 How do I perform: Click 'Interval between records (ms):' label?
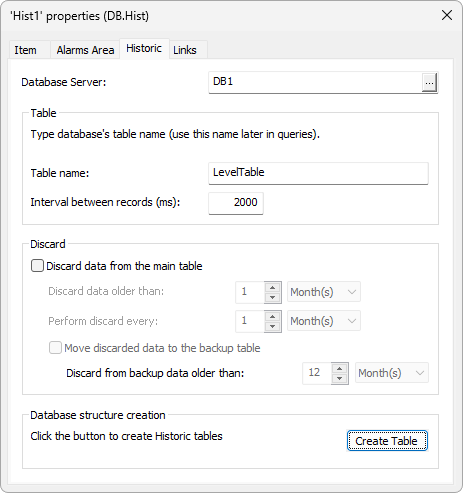coord(105,202)
